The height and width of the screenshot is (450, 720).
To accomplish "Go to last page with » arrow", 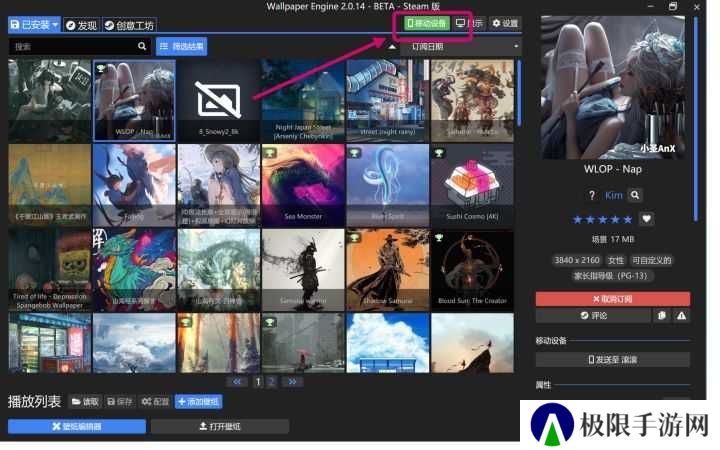I will coord(292,382).
